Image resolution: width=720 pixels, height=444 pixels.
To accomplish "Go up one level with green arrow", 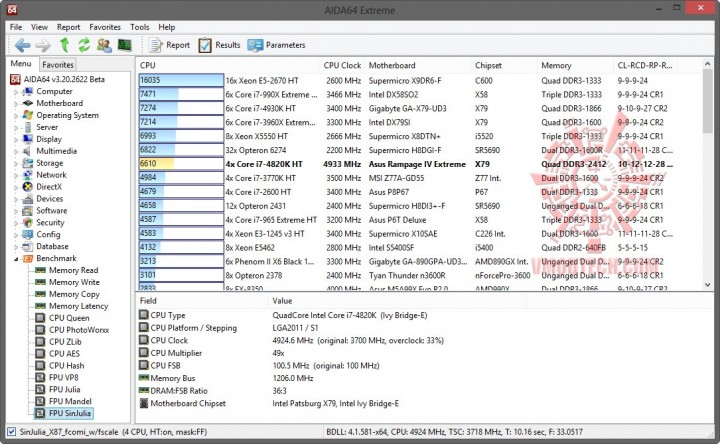I will (x=65, y=45).
